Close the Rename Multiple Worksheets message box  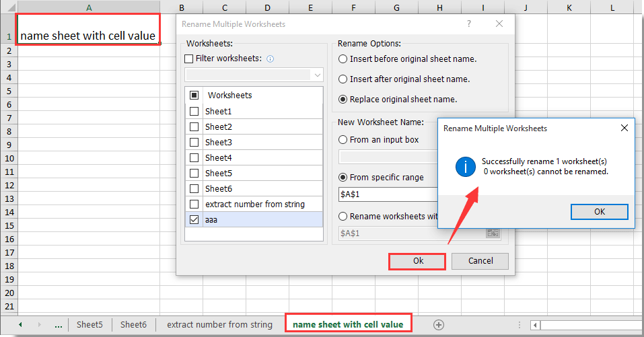click(624, 128)
